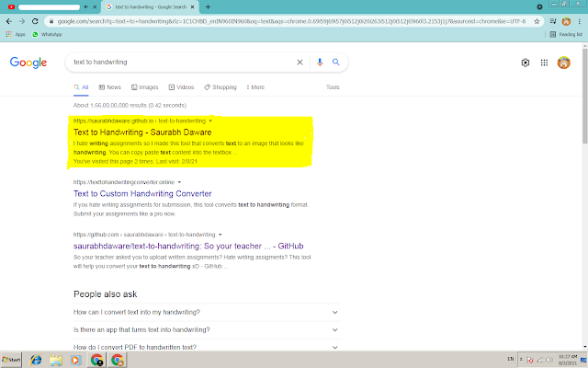The width and height of the screenshot is (588, 368).
Task: Open a new browser tab
Action: click(x=208, y=6)
